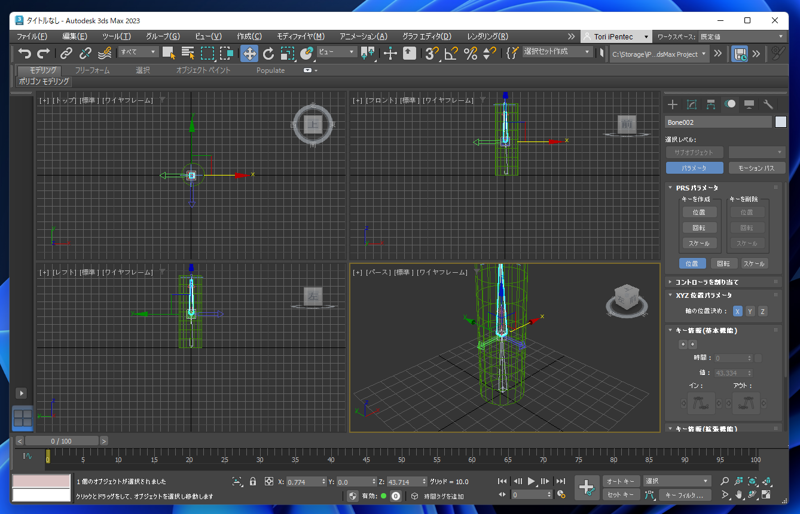The image size is (800, 514).
Task: Open the レンダリング(R) menu
Action: [x=487, y=37]
